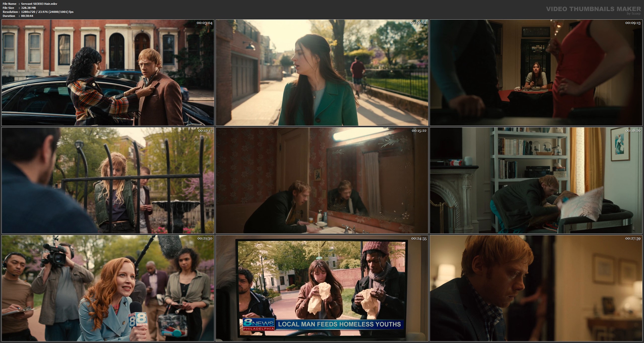Click the 00:27:39 timestamp label
This screenshot has height=343, width=644.
[x=633, y=238]
